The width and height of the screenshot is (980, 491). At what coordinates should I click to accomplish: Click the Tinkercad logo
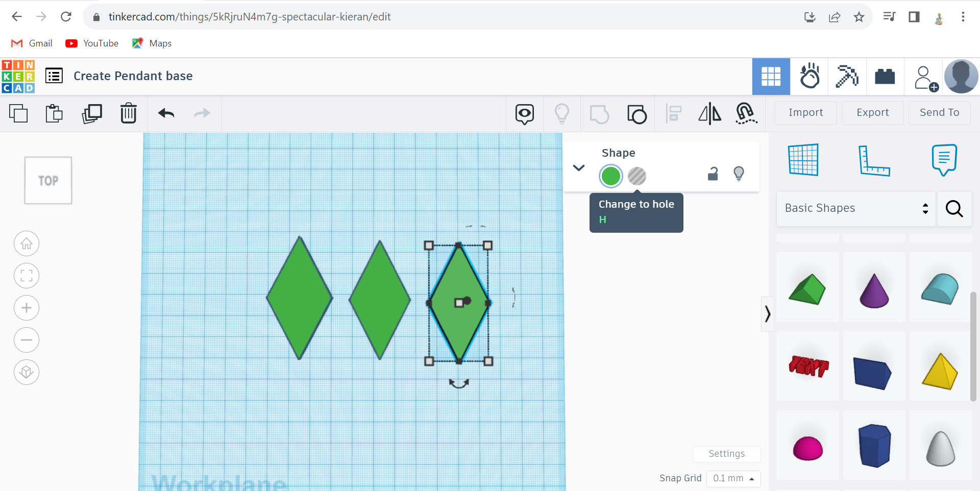(18, 77)
